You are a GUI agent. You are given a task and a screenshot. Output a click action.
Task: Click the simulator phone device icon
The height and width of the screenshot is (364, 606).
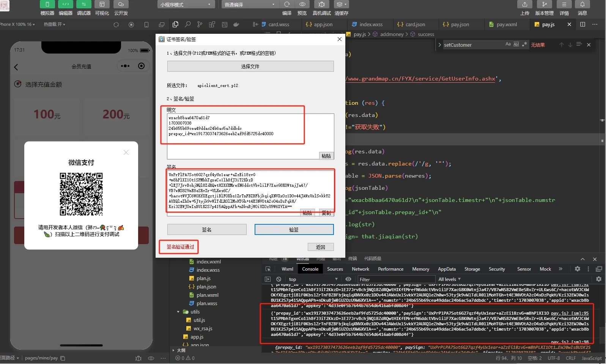pos(146,25)
